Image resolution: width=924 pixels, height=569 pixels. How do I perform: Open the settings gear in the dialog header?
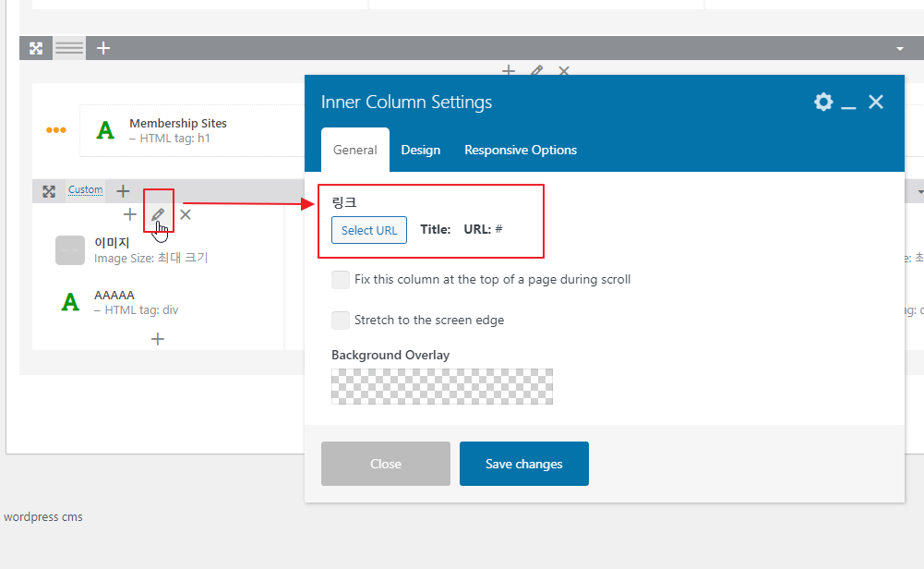pyautogui.click(x=823, y=102)
